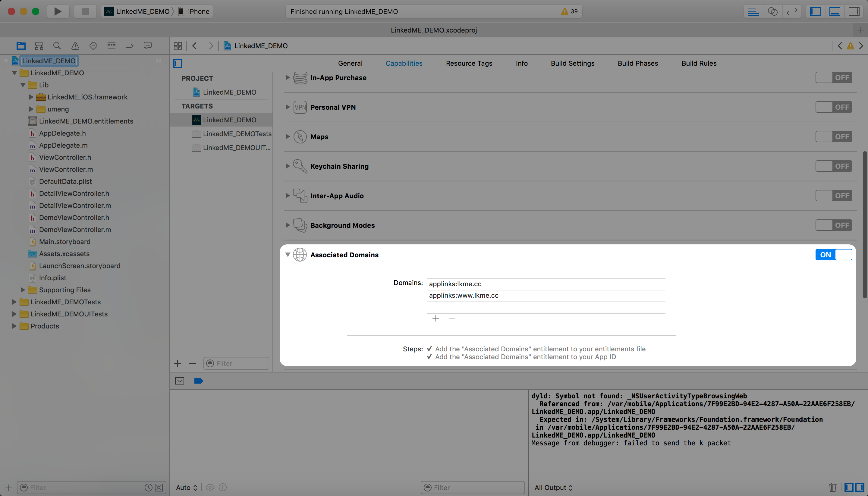Switch to the Resource Tags tab

coord(469,63)
